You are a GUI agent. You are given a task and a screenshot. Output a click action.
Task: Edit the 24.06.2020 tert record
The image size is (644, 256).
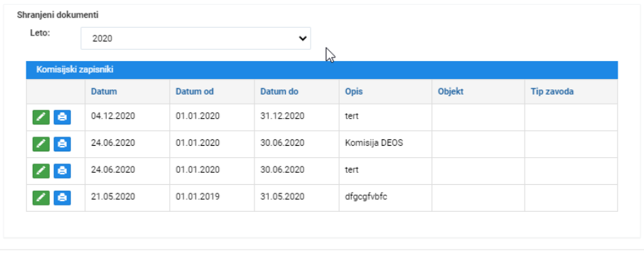(41, 171)
